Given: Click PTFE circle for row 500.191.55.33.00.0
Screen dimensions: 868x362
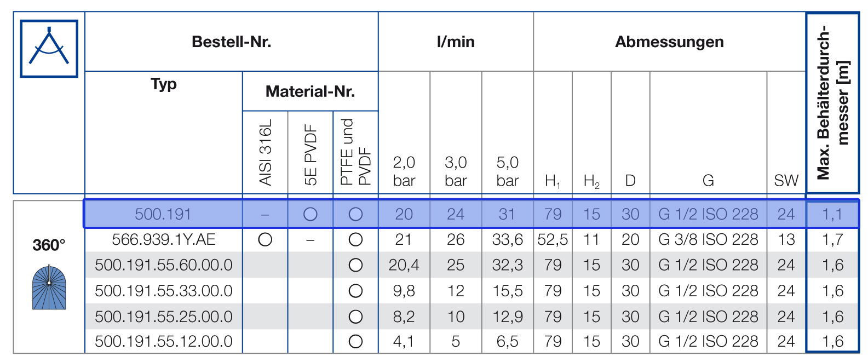Looking at the screenshot, I should [355, 291].
